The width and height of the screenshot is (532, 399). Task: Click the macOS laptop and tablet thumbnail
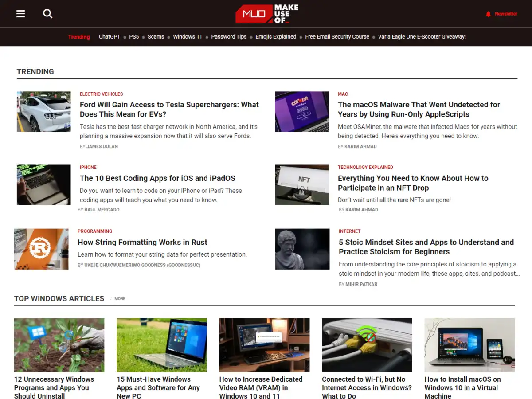(470, 345)
